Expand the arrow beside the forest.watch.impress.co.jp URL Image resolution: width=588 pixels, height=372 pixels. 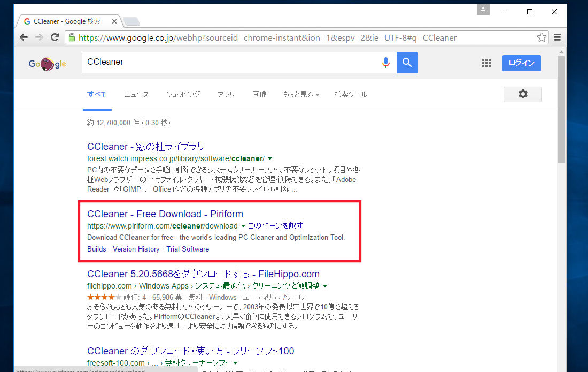270,159
